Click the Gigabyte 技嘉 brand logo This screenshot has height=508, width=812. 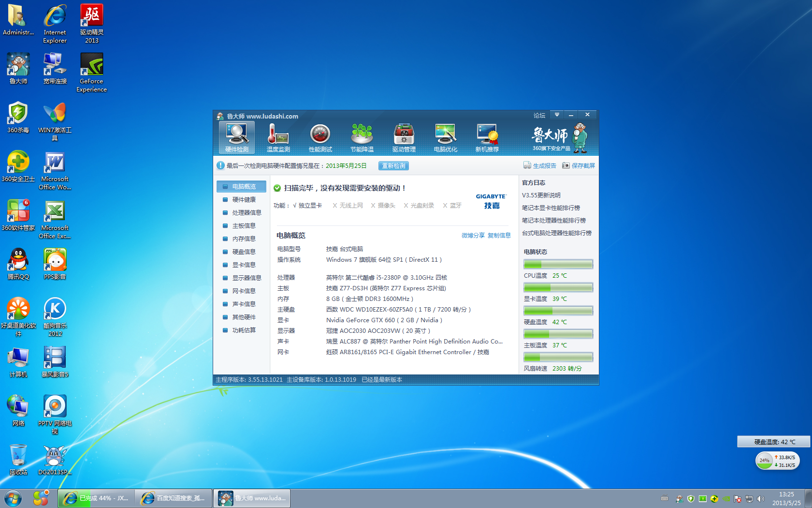coord(491,201)
